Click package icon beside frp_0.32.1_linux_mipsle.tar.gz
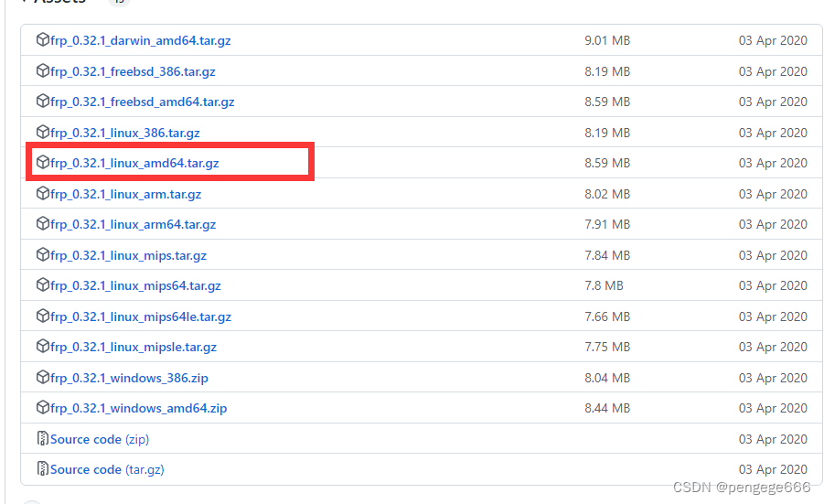 43,347
